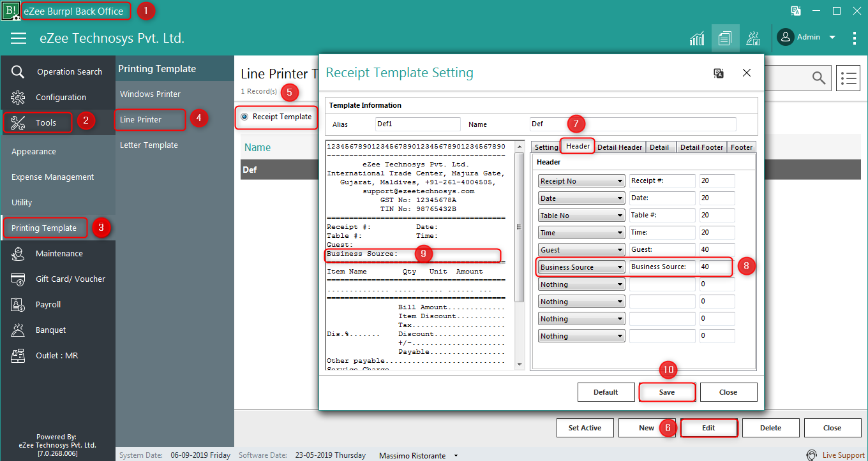Switch to the Detail tab
This screenshot has width=868, height=461.
pyautogui.click(x=659, y=147)
